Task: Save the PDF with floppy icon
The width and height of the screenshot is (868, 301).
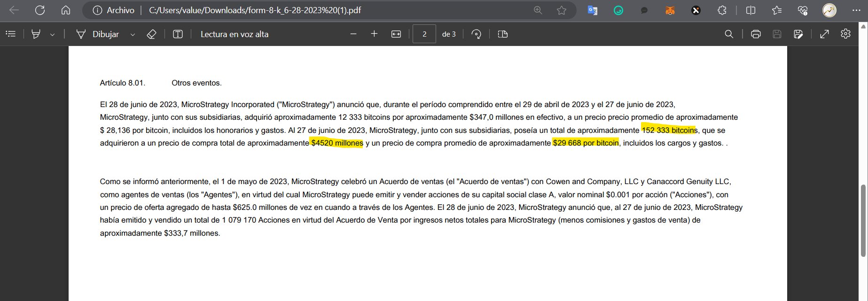Action: (777, 34)
